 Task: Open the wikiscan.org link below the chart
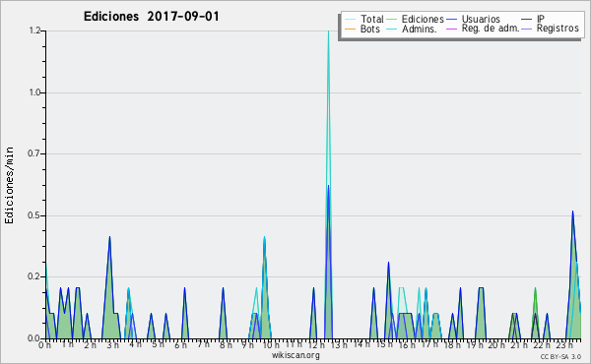pos(295,355)
